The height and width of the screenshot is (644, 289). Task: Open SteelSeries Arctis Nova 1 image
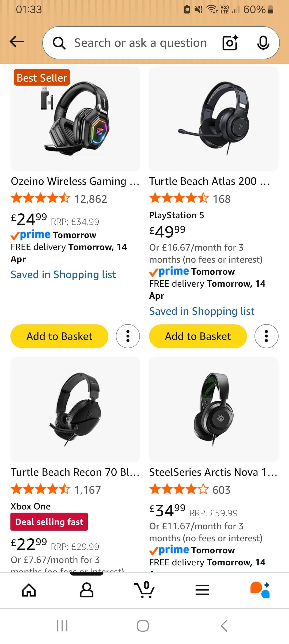coord(214,409)
